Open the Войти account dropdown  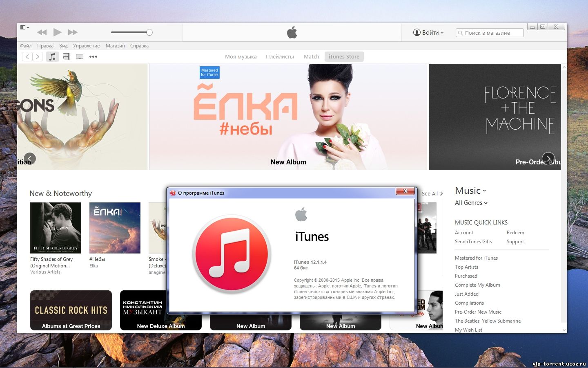coord(428,32)
